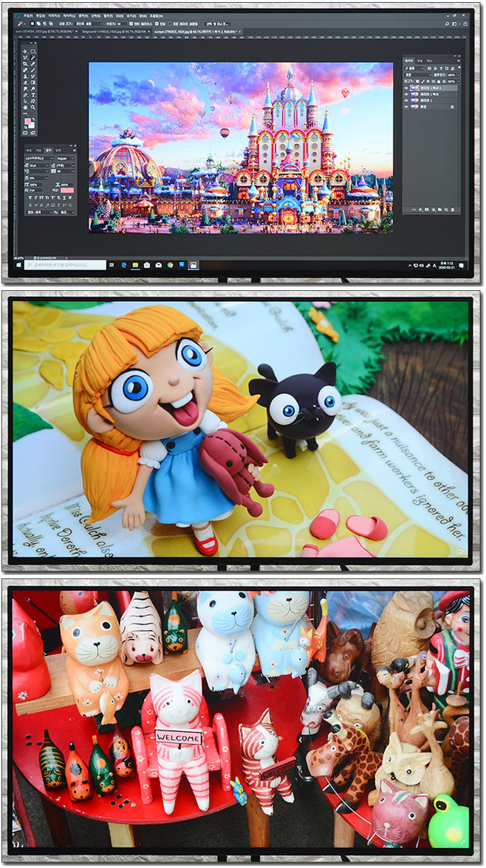Screen dimensions: 486x868
Task: Select the History Brush tool
Action: coord(33,76)
